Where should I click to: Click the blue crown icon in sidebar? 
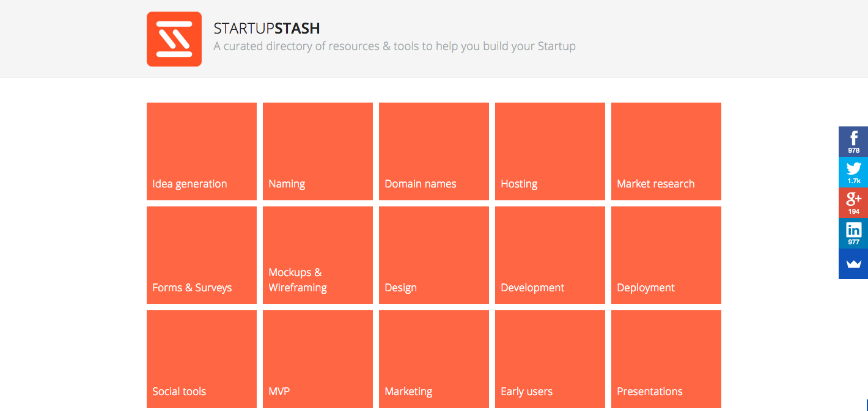pyautogui.click(x=853, y=264)
